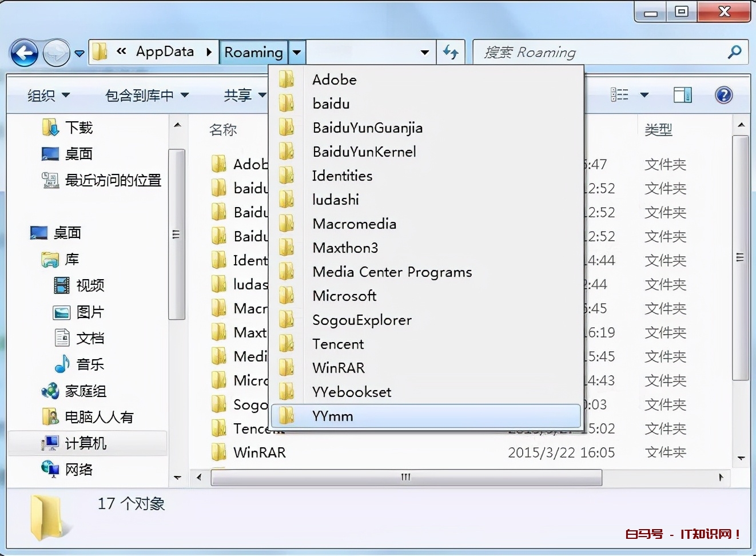
Task: Click the horizontal scrollbar at the bottom
Action: point(406,477)
